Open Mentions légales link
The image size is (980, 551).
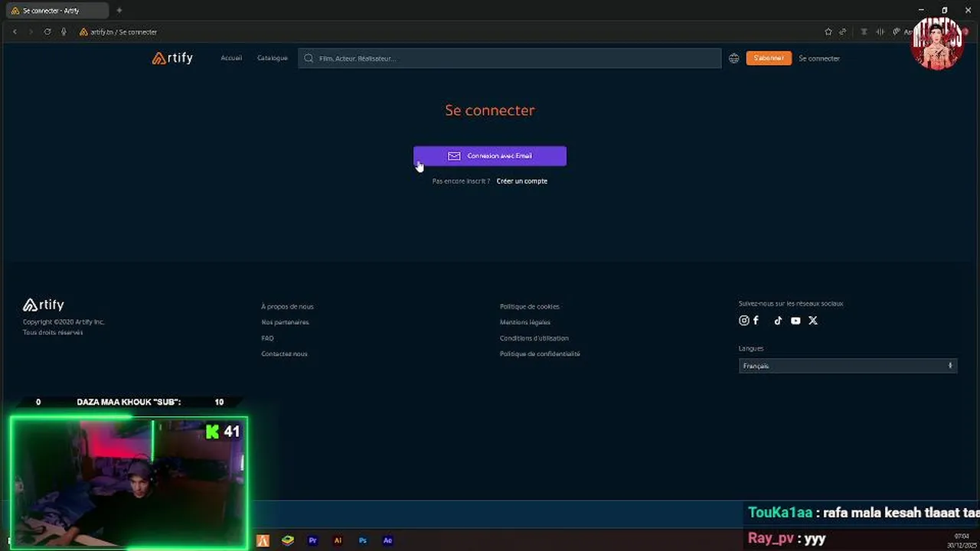tap(525, 322)
